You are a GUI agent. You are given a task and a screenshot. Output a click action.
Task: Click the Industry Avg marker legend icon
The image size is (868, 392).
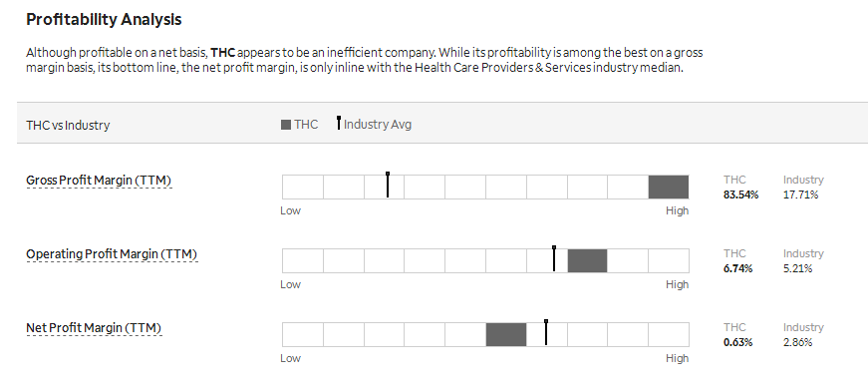(339, 123)
